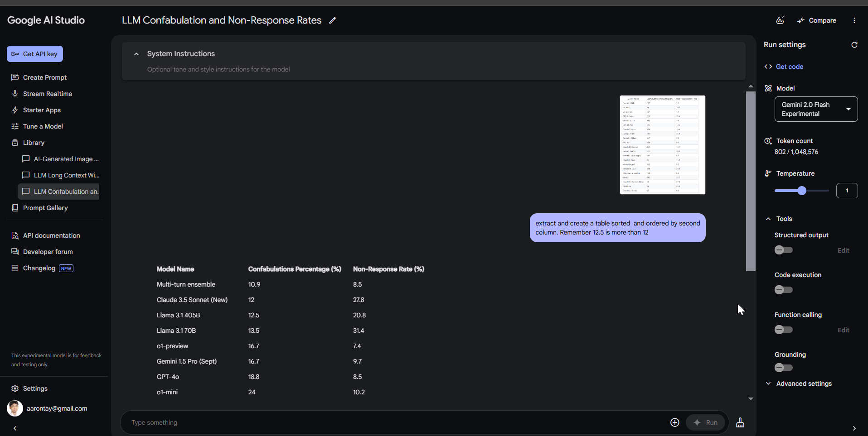Collapse the Tools section chevron
The width and height of the screenshot is (868, 436).
[768, 219]
